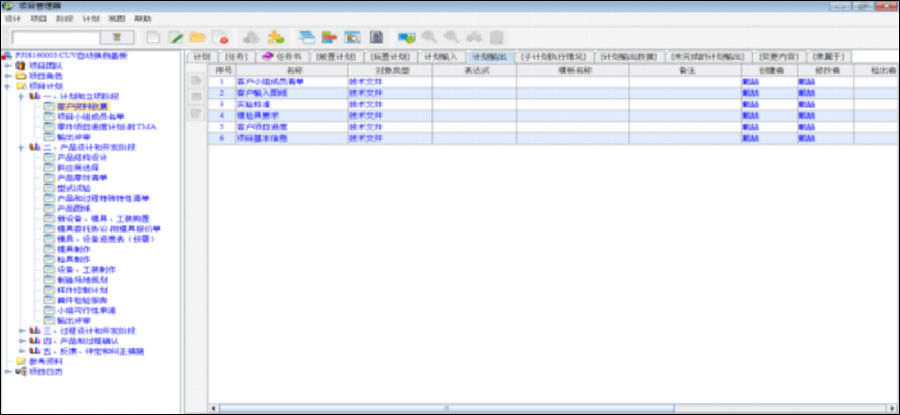Collapse the 项目计划 tree node
The width and height of the screenshot is (900, 415).
[8, 86]
